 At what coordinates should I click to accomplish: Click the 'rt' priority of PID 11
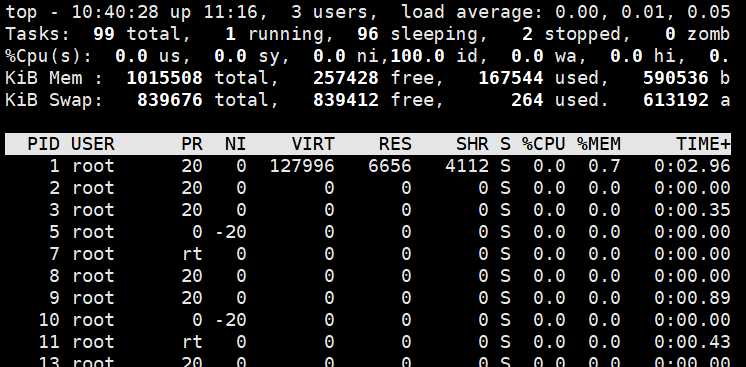click(192, 341)
